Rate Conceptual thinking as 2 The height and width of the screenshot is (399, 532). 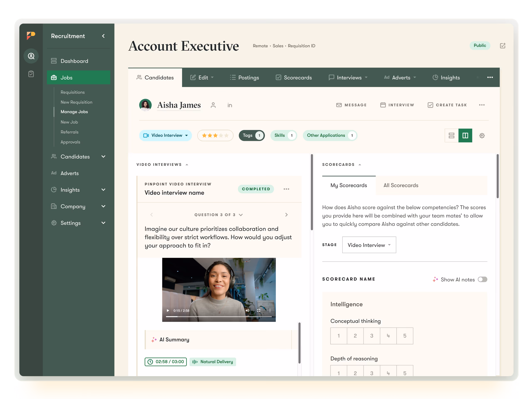355,336
